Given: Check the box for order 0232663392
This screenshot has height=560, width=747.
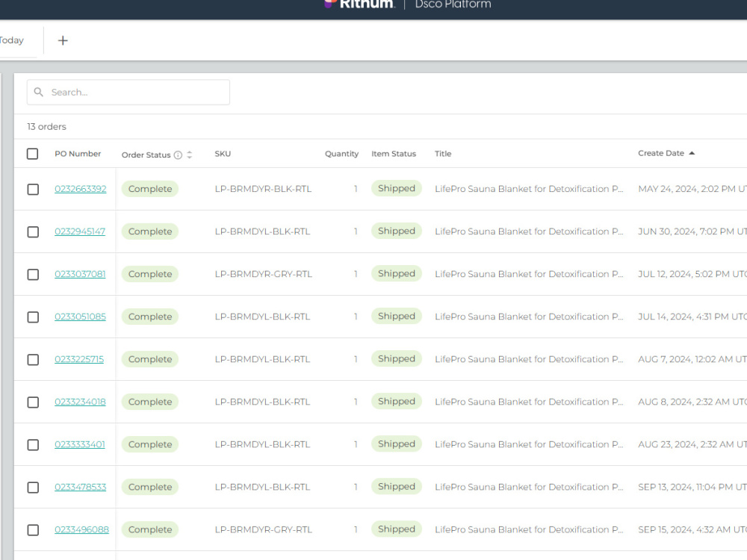Looking at the screenshot, I should (33, 190).
